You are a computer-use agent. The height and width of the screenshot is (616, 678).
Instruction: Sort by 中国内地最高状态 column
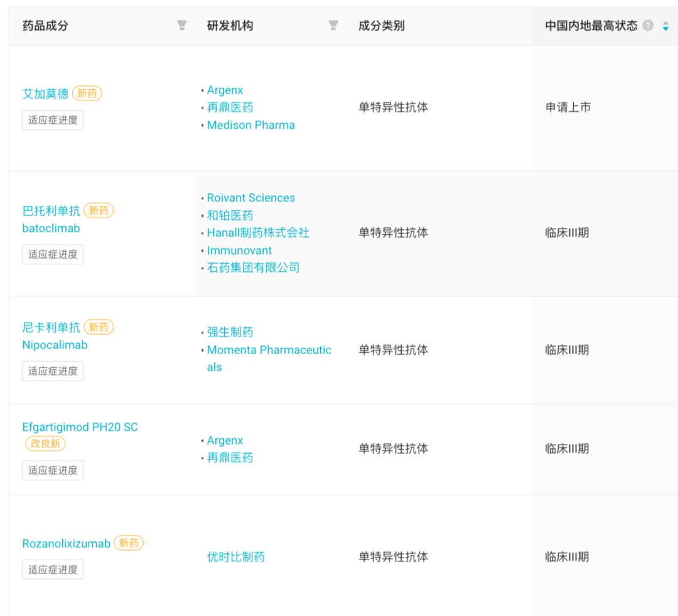click(x=665, y=26)
